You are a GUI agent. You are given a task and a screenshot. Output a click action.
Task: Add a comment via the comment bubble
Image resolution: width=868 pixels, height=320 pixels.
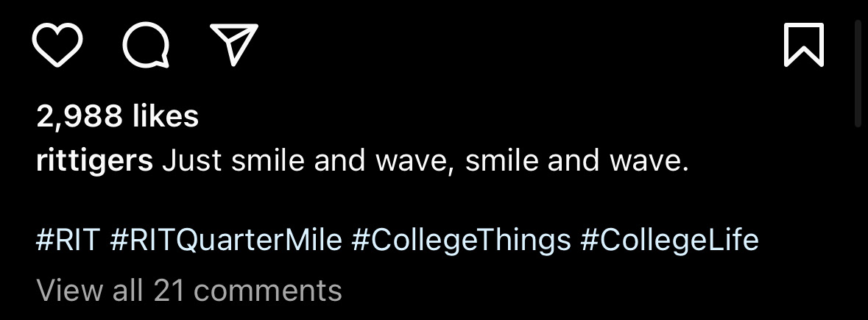[146, 45]
